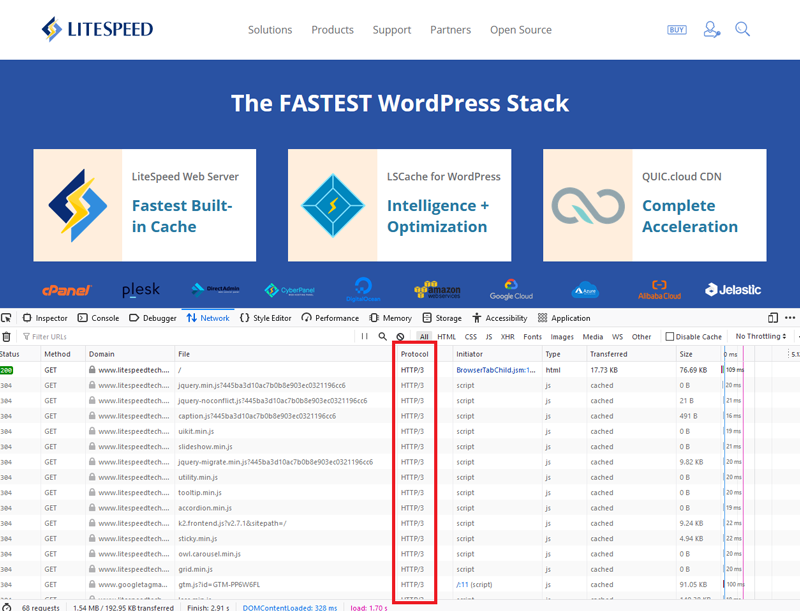This screenshot has height=611, width=800.
Task: Clear the network log with the trash icon
Action: (x=7, y=337)
